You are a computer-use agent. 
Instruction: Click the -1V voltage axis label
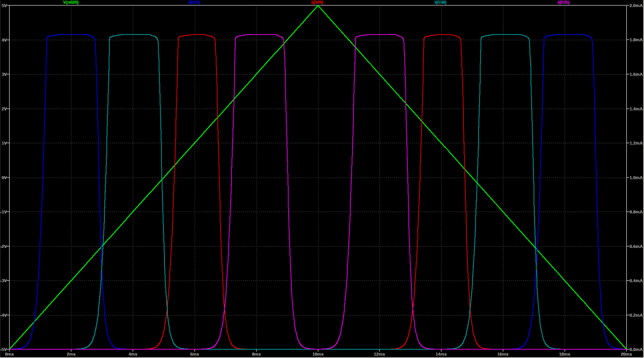tap(4, 211)
